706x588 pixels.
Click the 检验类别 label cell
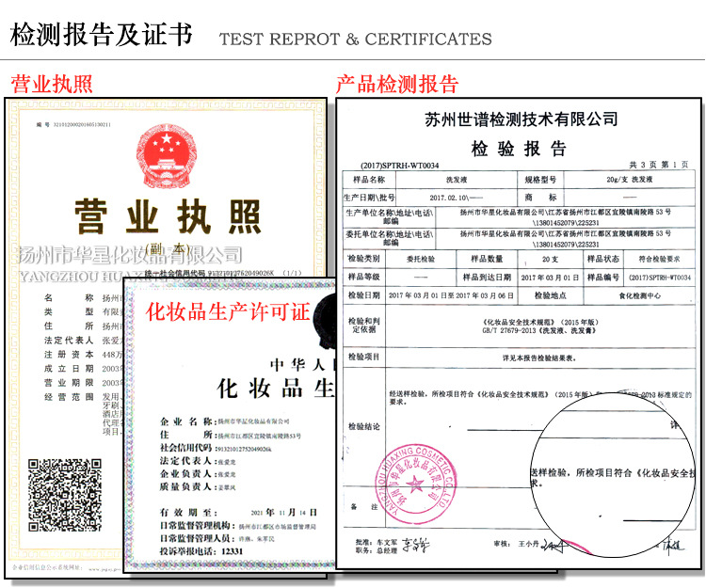pos(363,259)
